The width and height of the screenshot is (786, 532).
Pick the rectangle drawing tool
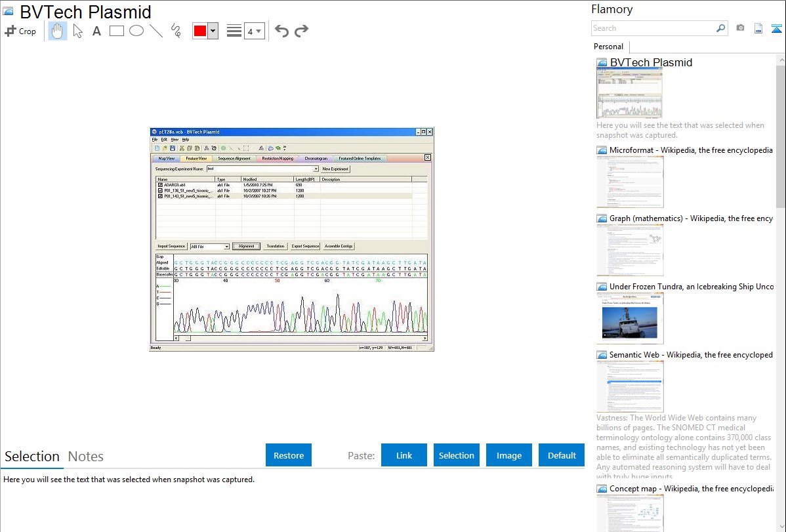coord(117,31)
